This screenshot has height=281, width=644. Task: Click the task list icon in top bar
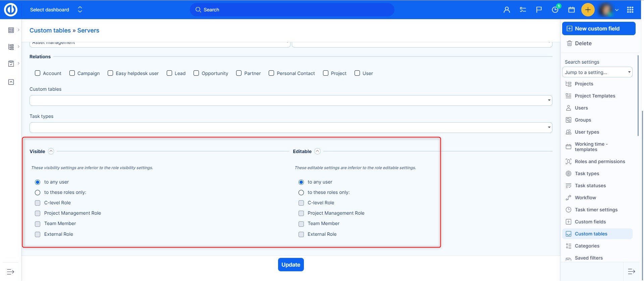(523, 10)
